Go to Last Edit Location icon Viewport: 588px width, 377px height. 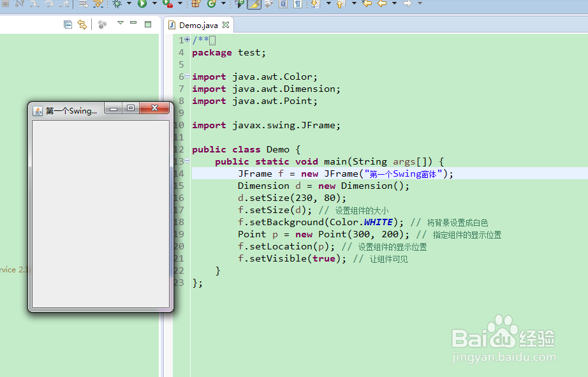(x=368, y=6)
